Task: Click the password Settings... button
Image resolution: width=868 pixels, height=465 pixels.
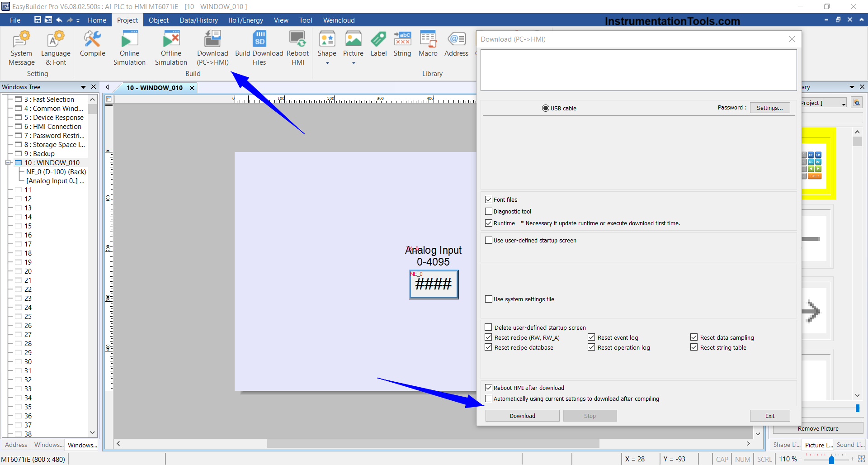Action: (769, 108)
